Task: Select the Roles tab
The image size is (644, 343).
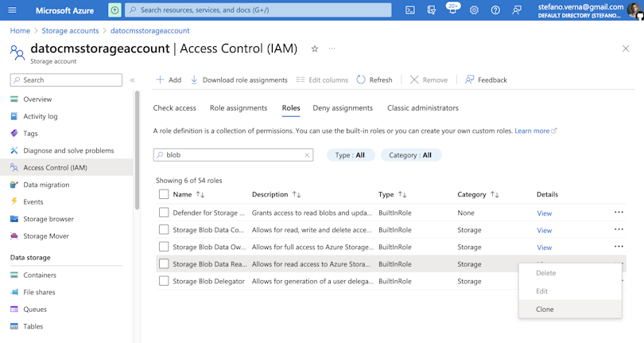Action: click(x=291, y=107)
